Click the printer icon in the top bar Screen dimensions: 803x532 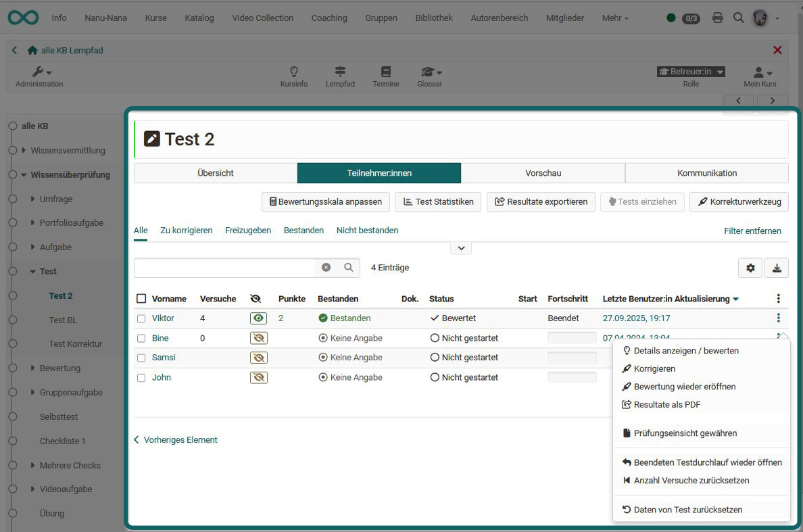coord(717,18)
